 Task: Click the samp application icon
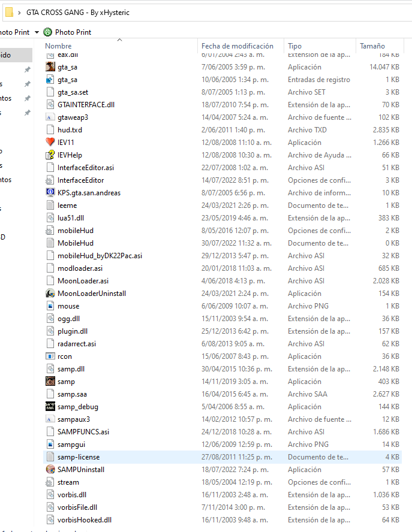coord(50,381)
